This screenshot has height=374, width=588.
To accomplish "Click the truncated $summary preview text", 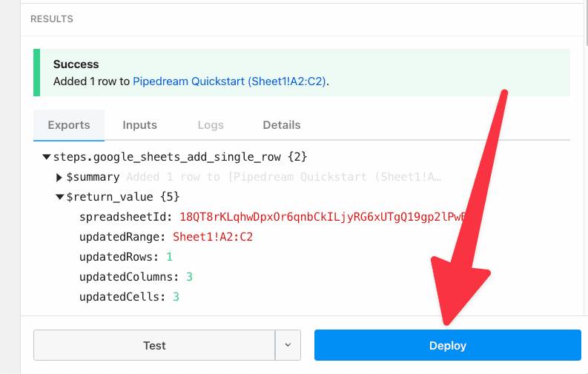I will (284, 177).
